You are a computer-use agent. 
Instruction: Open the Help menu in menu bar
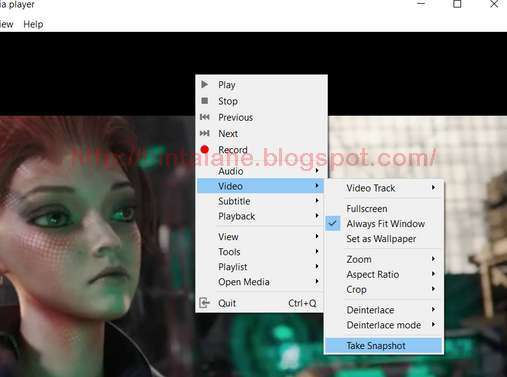coord(33,24)
